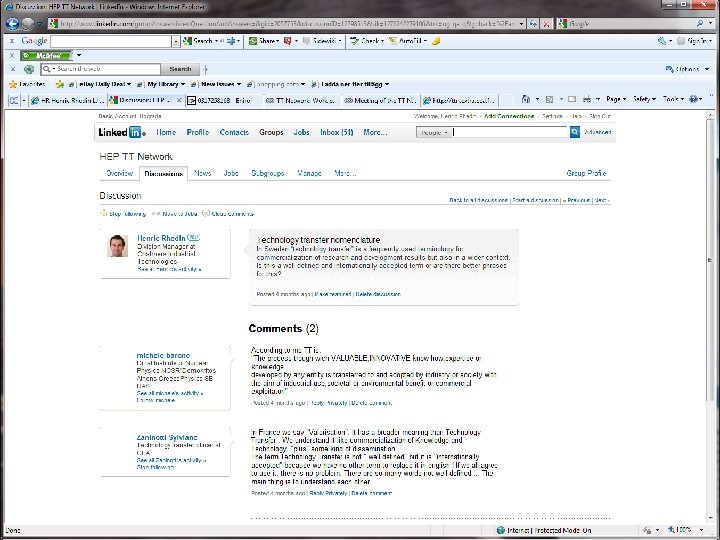
Task: Open Inbox (51) in LinkedIn navigation
Action: (337, 132)
